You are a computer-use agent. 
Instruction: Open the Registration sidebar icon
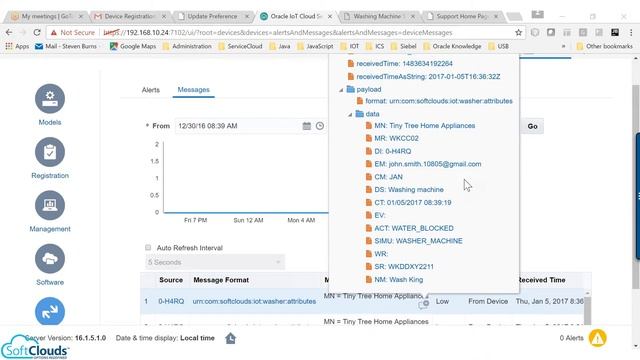(50, 152)
